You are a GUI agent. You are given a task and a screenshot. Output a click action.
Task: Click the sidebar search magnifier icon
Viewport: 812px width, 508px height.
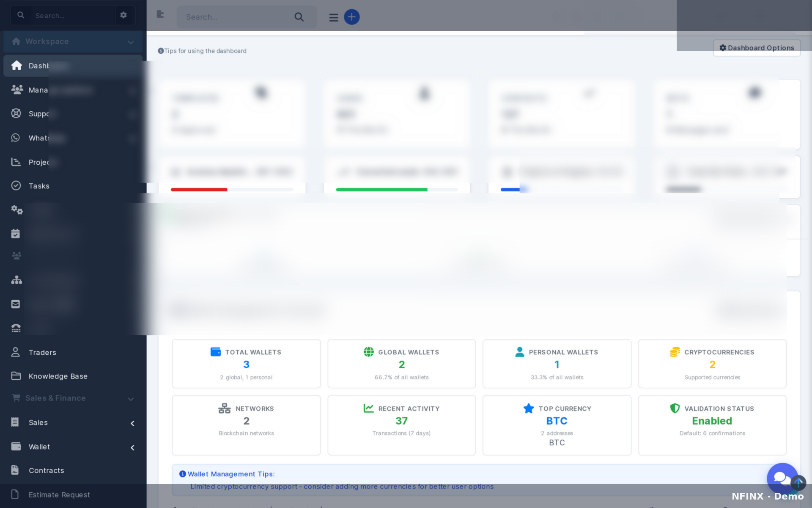coord(21,15)
